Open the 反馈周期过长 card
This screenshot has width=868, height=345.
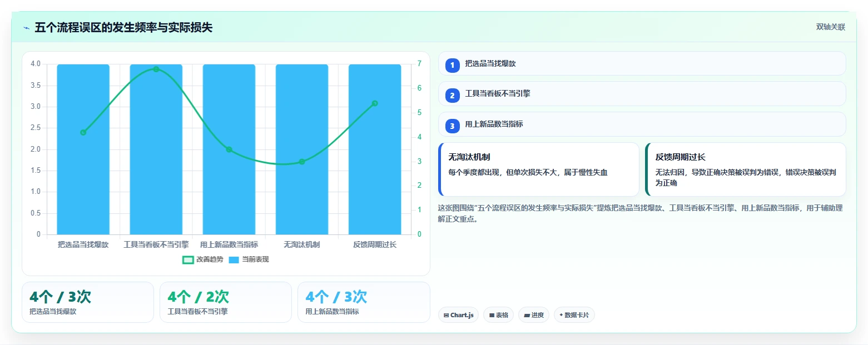(745, 169)
